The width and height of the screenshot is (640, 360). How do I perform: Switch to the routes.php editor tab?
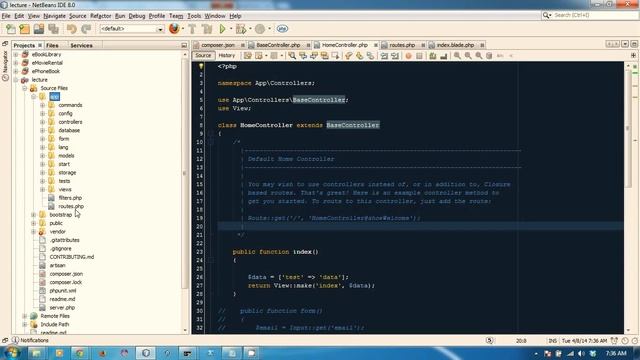(x=402, y=45)
